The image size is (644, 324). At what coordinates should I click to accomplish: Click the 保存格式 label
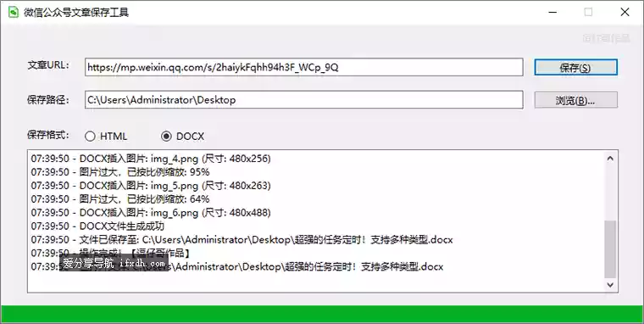[x=48, y=135]
